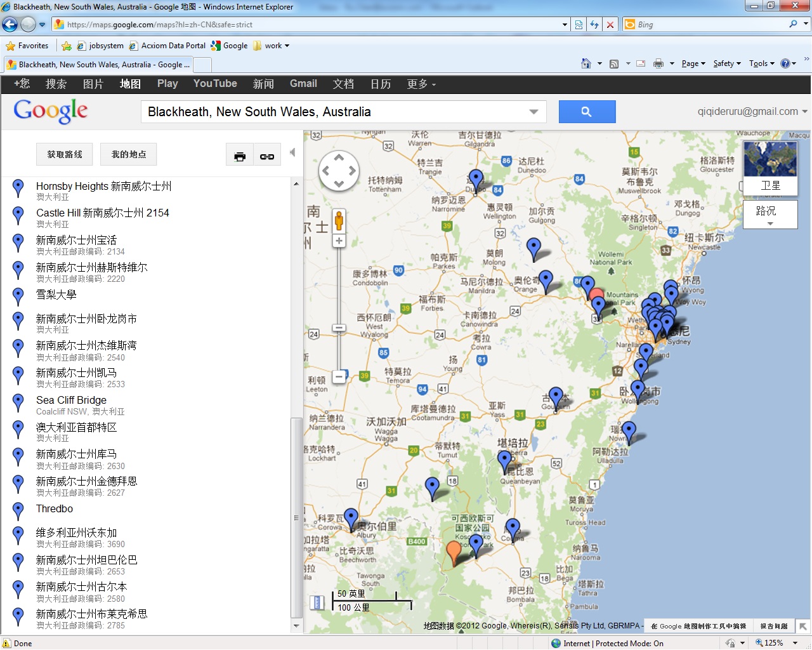Print the map with the printer icon
812x650 pixels.
pos(240,156)
